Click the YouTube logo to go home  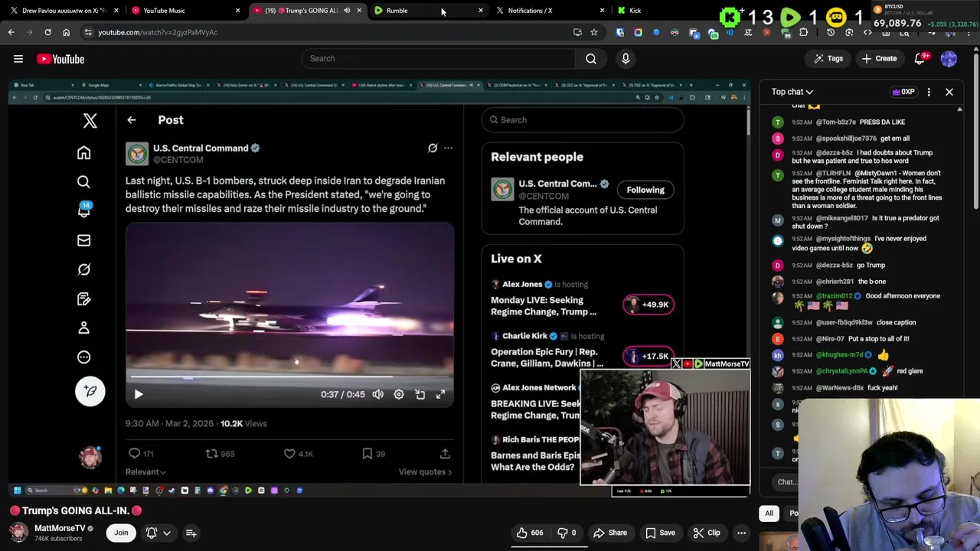coord(60,59)
